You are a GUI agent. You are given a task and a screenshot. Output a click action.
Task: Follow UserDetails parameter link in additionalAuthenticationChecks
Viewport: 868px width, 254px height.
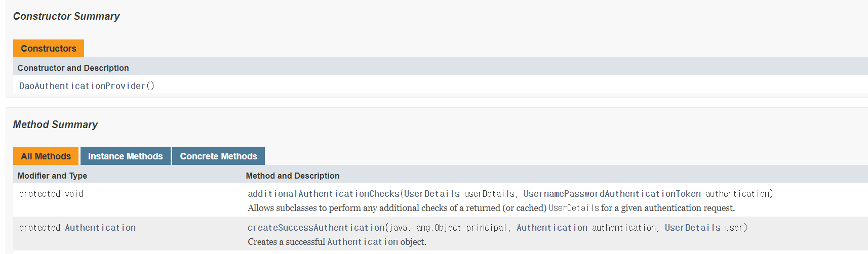tap(432, 194)
